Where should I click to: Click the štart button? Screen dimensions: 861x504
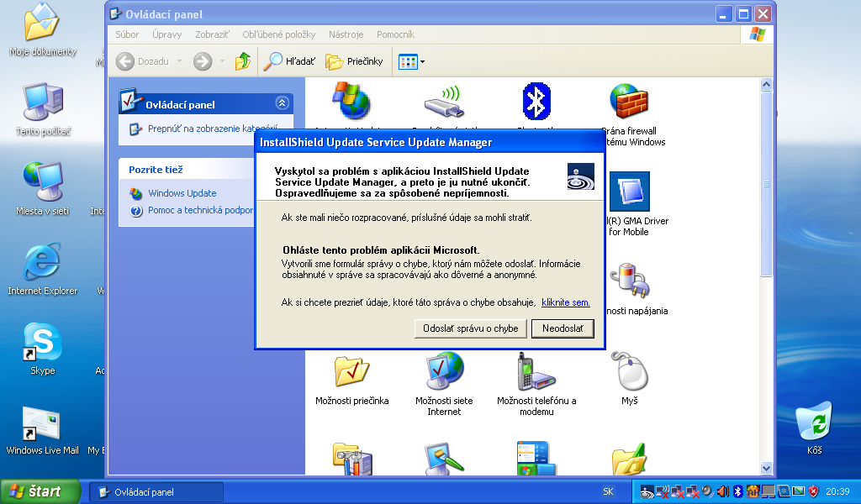40,491
